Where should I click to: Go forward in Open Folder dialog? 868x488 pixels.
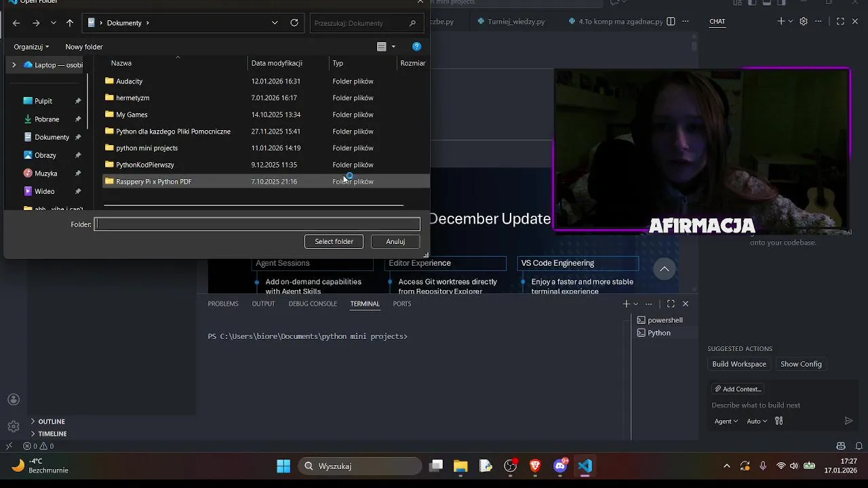coord(36,23)
